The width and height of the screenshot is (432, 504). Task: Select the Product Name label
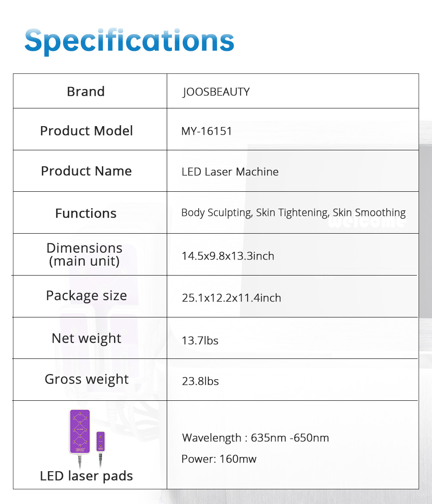click(86, 171)
